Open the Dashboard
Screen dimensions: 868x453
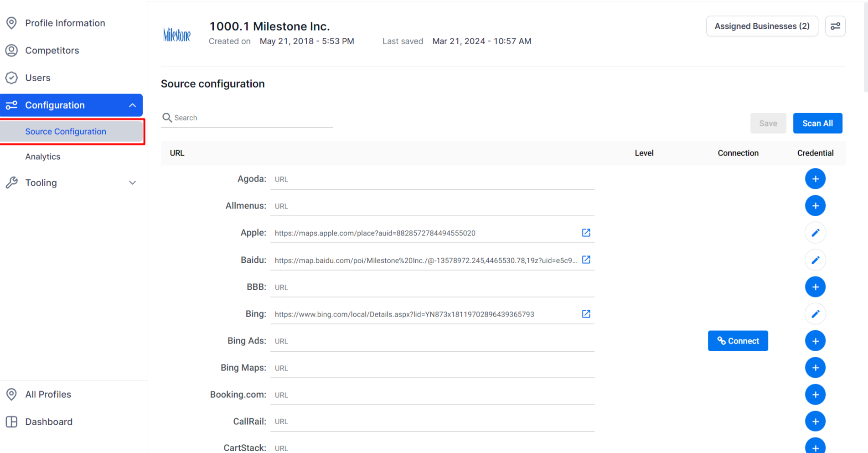point(49,422)
